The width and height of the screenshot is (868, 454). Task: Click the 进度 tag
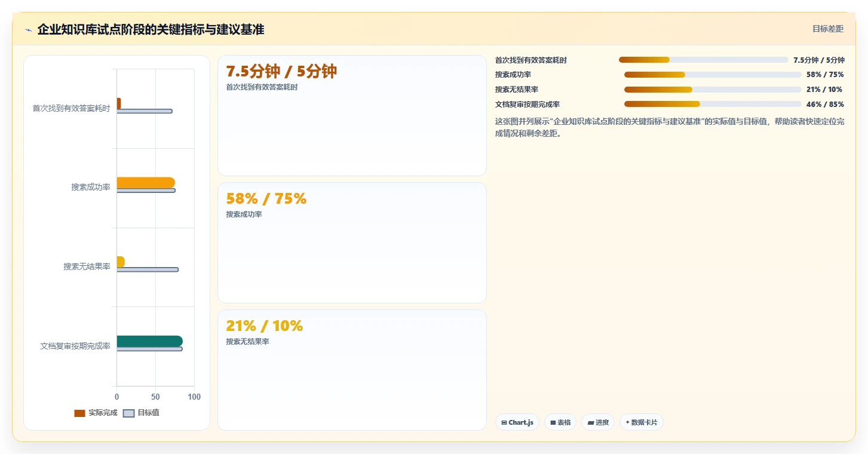click(x=598, y=422)
